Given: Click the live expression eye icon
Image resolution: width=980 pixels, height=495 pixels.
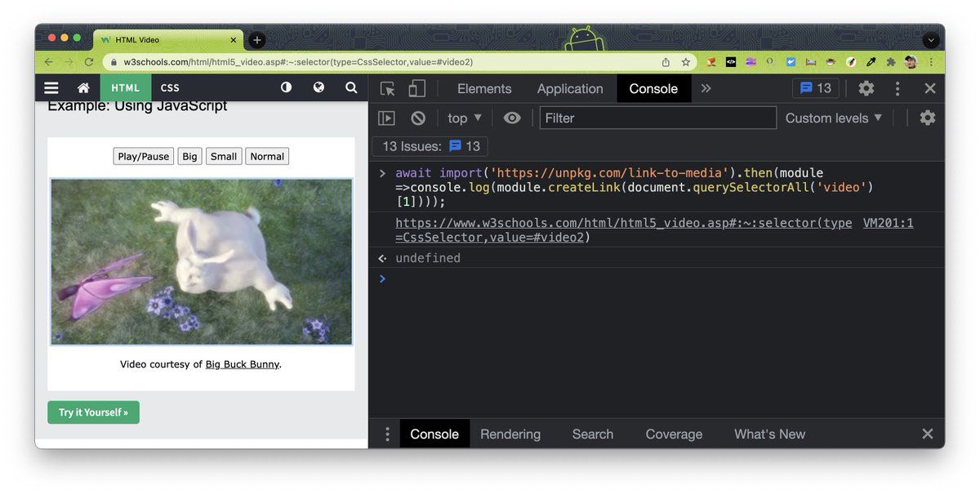Looking at the screenshot, I should 512,118.
